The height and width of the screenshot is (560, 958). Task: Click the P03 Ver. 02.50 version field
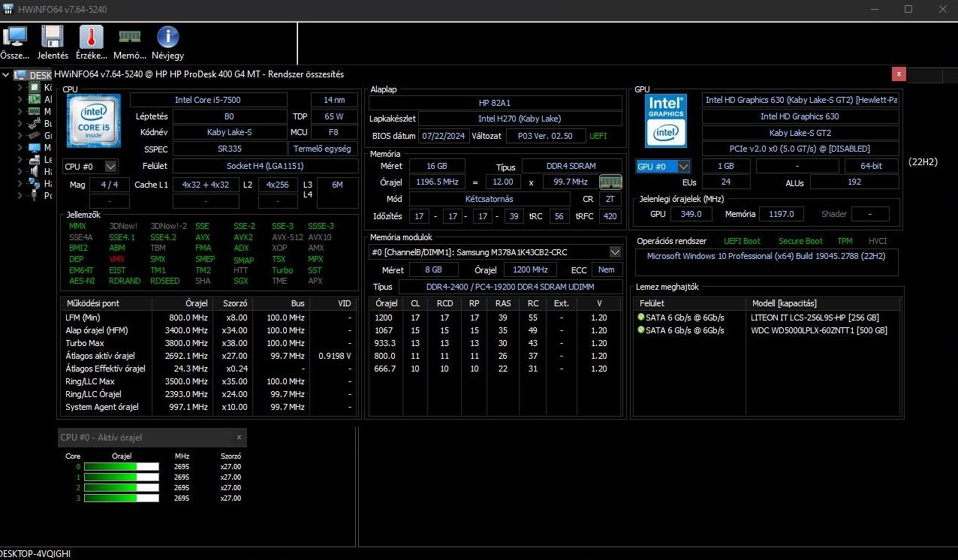pyautogui.click(x=546, y=136)
